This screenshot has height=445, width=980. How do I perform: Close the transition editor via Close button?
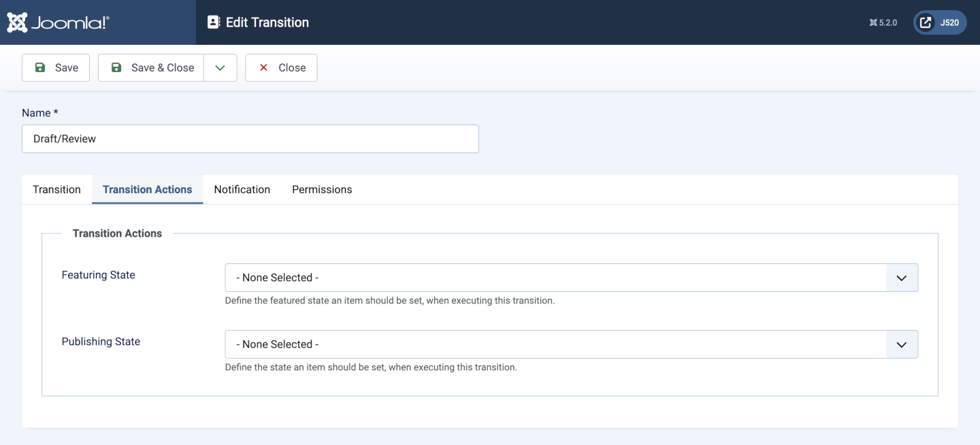281,67
